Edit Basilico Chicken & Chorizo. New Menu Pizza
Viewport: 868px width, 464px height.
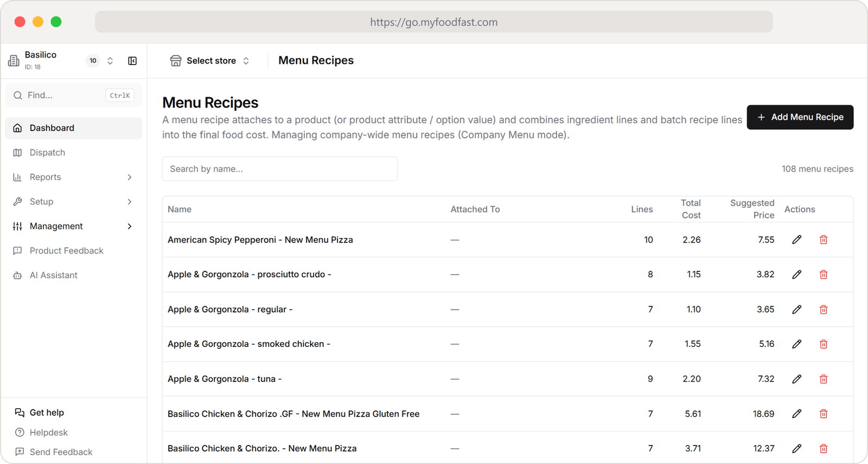796,448
